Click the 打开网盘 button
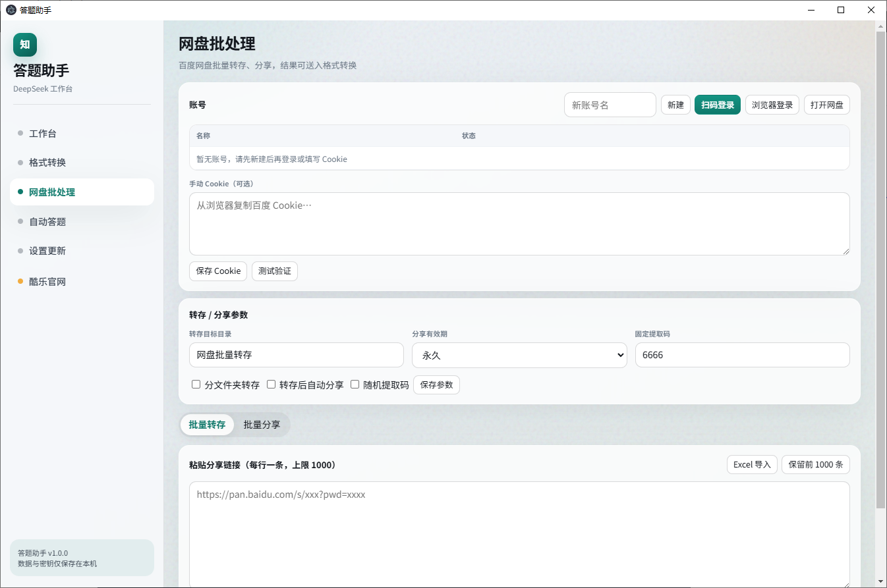The width and height of the screenshot is (887, 588). click(827, 105)
